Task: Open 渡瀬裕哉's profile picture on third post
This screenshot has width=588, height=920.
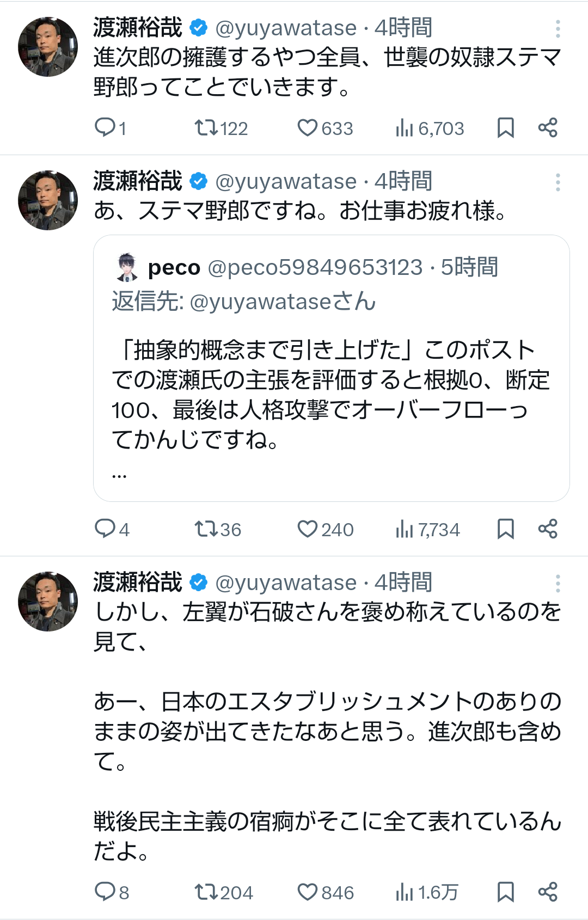Action: tap(48, 601)
